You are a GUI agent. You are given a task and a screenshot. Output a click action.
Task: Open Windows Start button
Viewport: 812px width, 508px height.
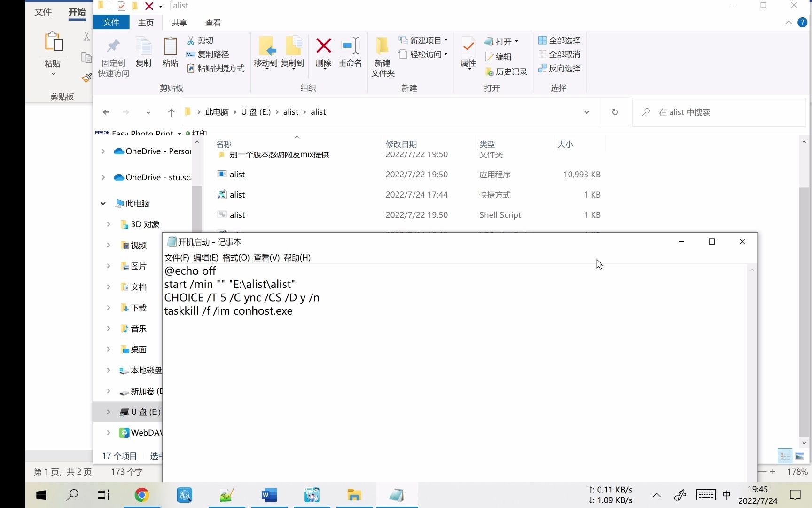(41, 495)
